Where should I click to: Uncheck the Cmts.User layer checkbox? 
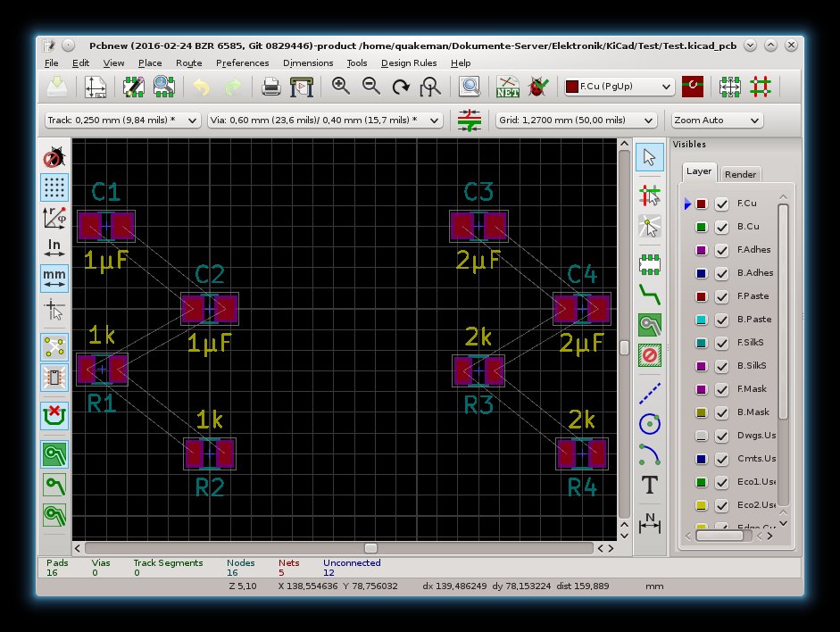(x=721, y=459)
